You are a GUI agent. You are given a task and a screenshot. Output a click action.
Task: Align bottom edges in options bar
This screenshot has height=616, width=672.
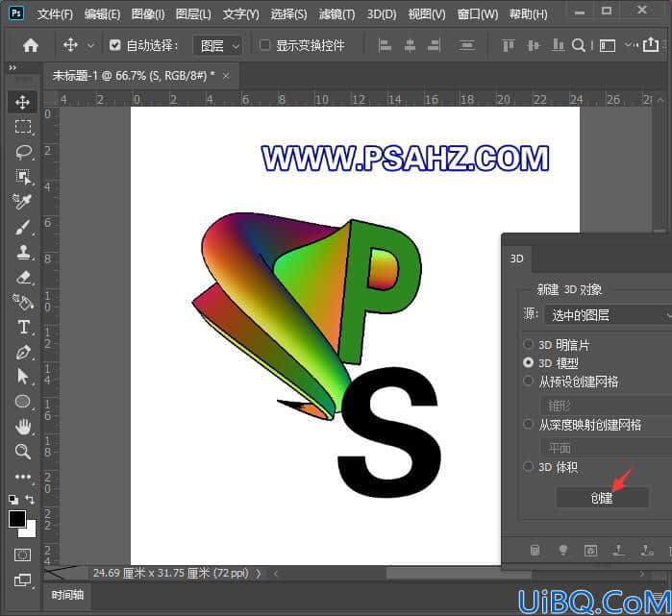[558, 45]
